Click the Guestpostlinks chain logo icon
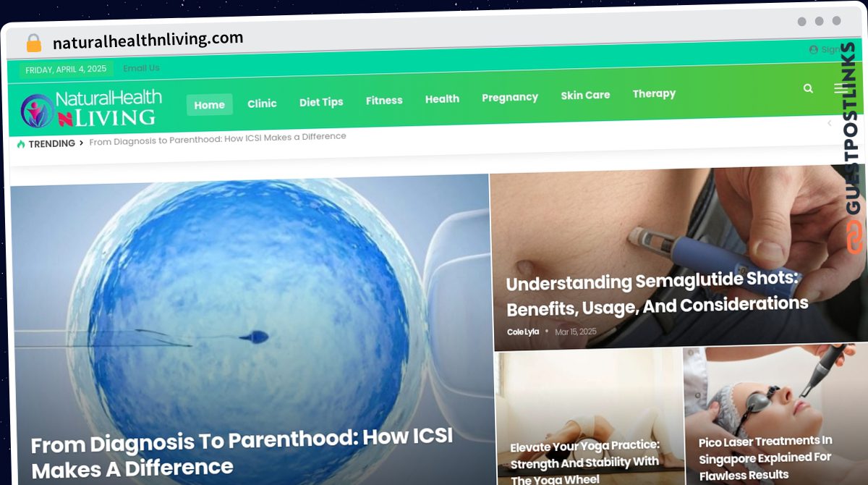868x485 pixels. coord(855,237)
